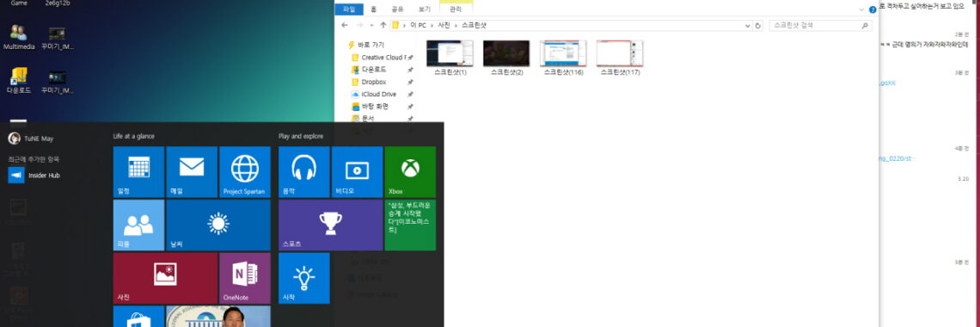Switch to the 관리 ribbon tab

[456, 9]
